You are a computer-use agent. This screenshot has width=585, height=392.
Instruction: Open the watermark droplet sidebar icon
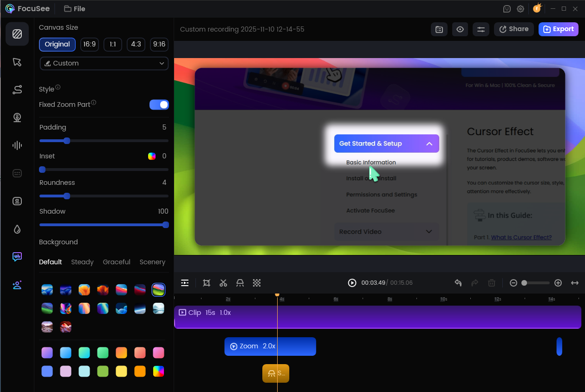[x=17, y=229]
